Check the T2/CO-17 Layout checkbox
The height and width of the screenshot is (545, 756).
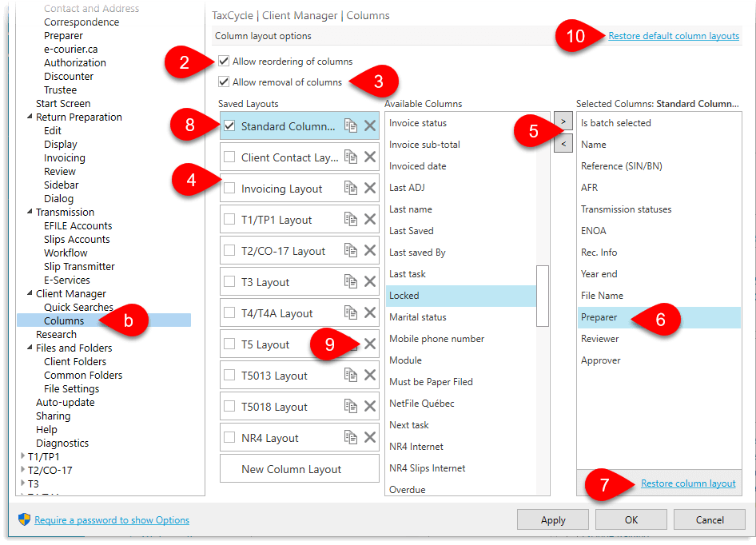pyautogui.click(x=229, y=251)
